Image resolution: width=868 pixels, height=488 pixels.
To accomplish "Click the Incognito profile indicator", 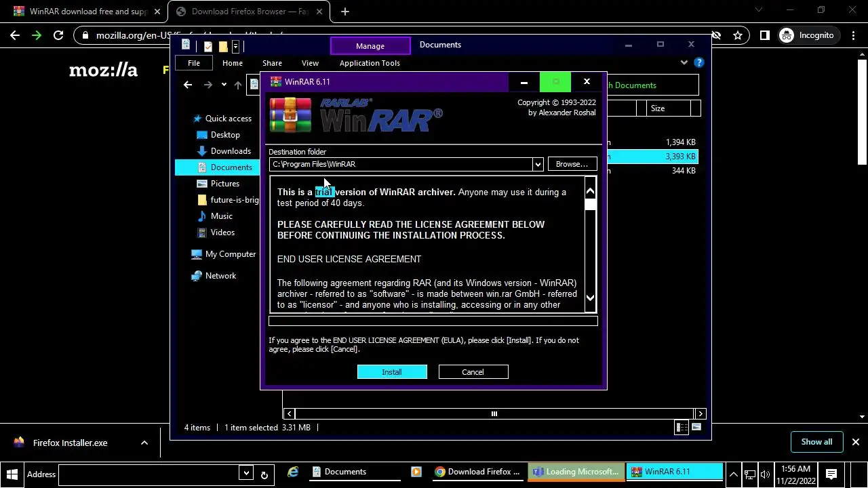I will point(807,35).
